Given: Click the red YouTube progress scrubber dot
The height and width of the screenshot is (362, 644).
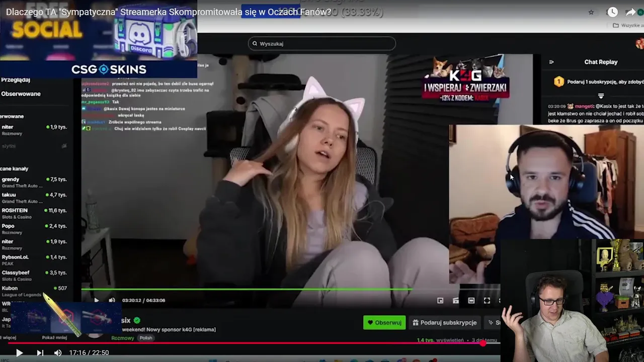Looking at the screenshot, I should [483, 343].
